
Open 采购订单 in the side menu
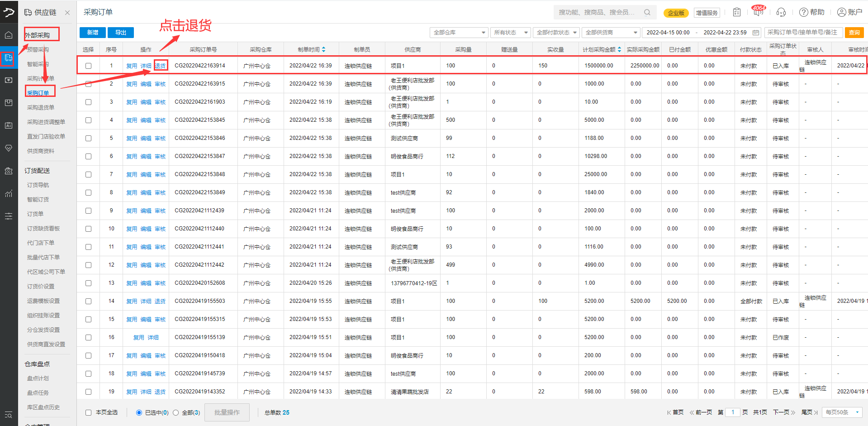38,93
